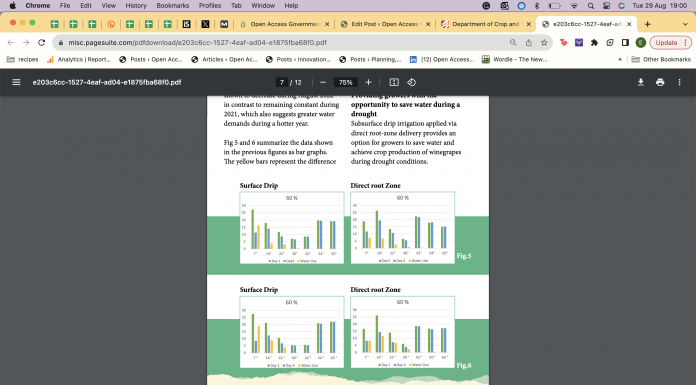Click the address bar URL

pos(197,43)
